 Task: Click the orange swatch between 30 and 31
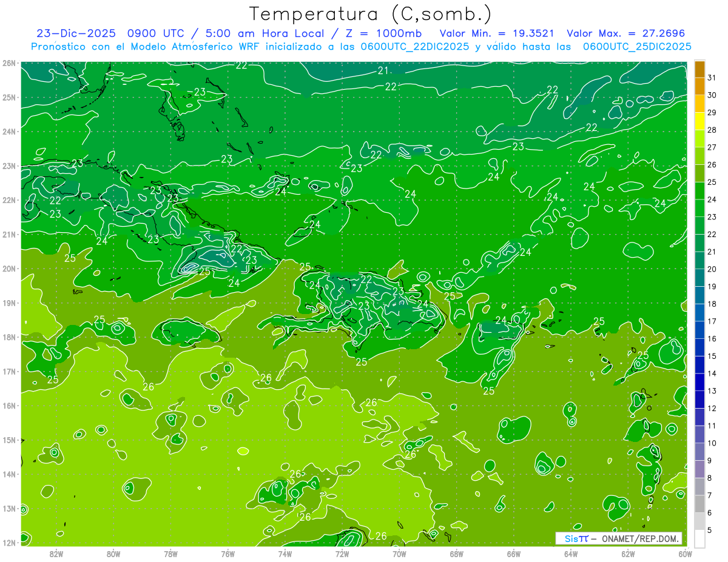coord(699,87)
